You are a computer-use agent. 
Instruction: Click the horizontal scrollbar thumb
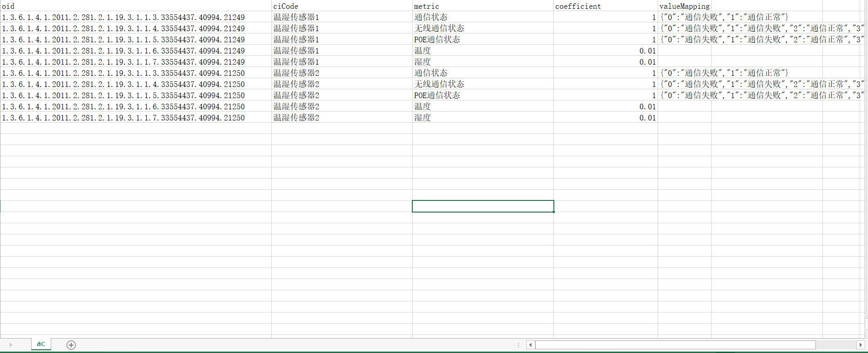(x=675, y=345)
